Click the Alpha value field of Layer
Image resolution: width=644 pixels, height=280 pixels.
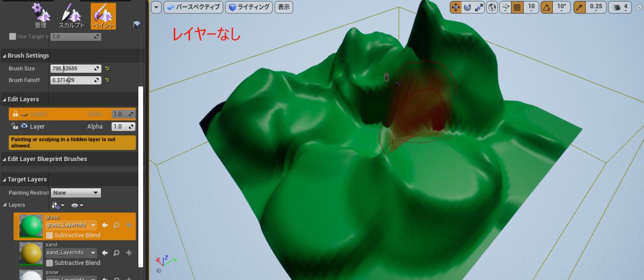(x=123, y=127)
